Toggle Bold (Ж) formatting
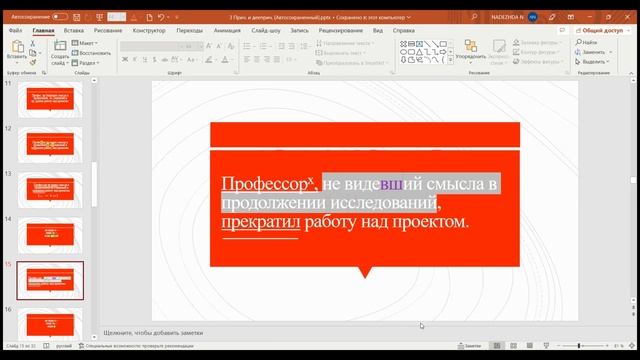 pyautogui.click(x=125, y=60)
